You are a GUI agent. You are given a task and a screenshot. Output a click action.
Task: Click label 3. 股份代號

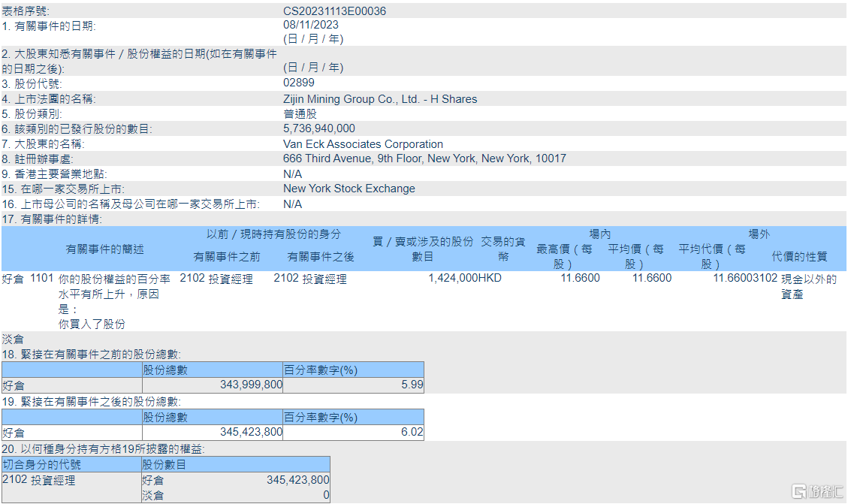click(x=32, y=84)
